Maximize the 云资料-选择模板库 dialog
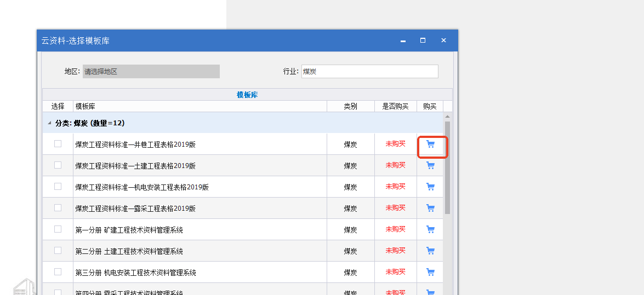644x295 pixels. [x=423, y=41]
